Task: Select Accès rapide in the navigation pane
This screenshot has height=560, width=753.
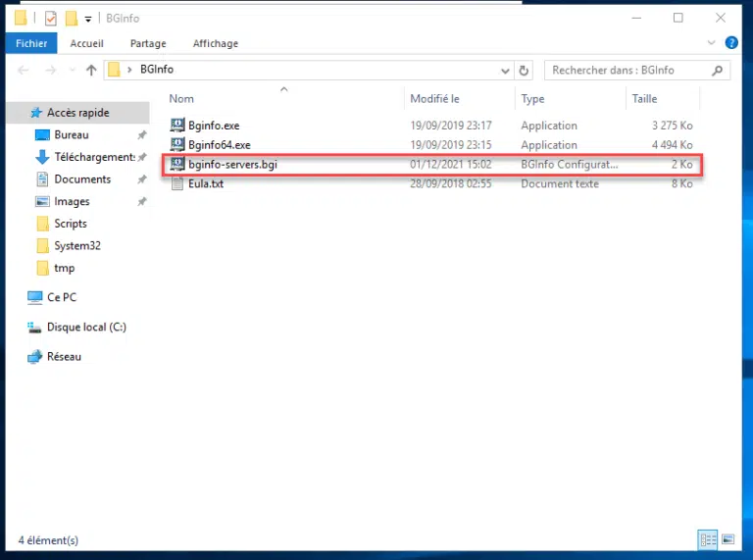Action: point(77,113)
